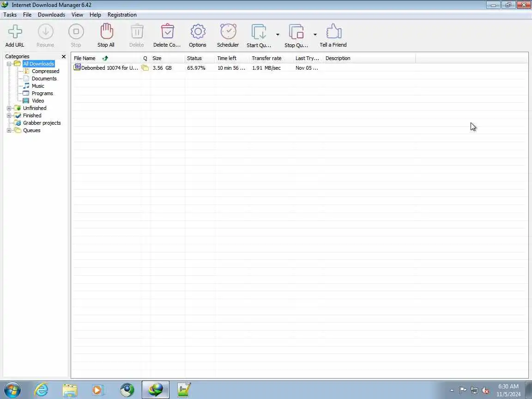
Task: Sort by Time left column header
Action: [232, 58]
